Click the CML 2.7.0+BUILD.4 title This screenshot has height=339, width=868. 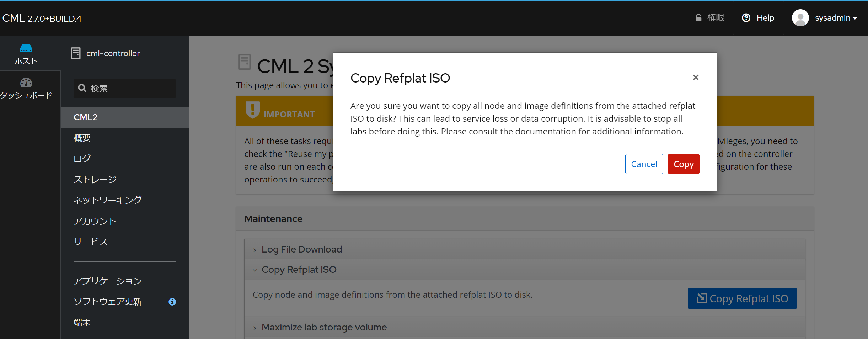pyautogui.click(x=42, y=18)
